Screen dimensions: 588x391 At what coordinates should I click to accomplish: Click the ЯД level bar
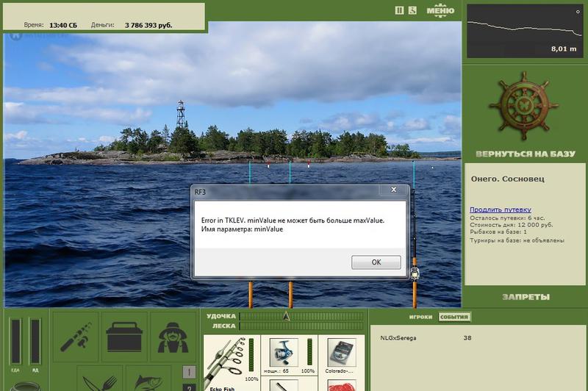coord(35,341)
